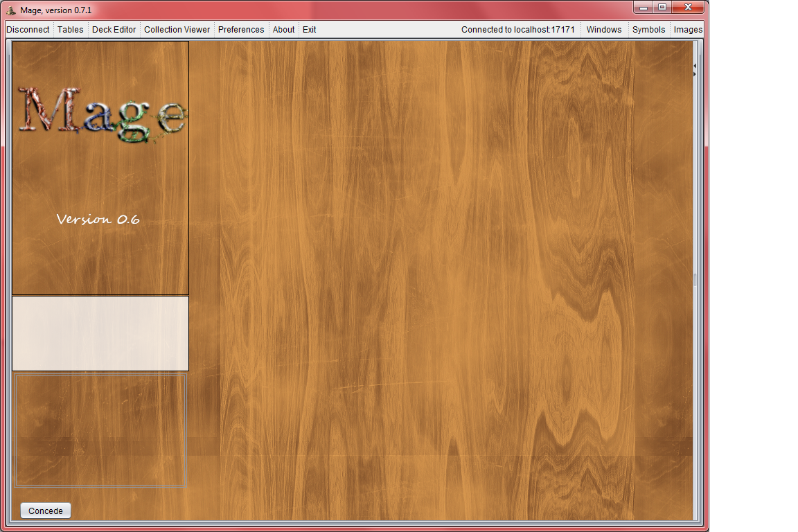Click the Symbols toolbar button
Screen dimensions: 798x532
pyautogui.click(x=648, y=30)
